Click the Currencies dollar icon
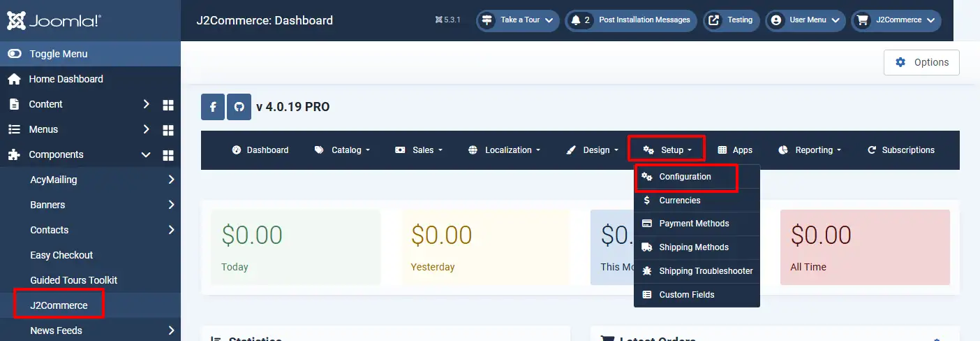The width and height of the screenshot is (980, 341). point(647,201)
